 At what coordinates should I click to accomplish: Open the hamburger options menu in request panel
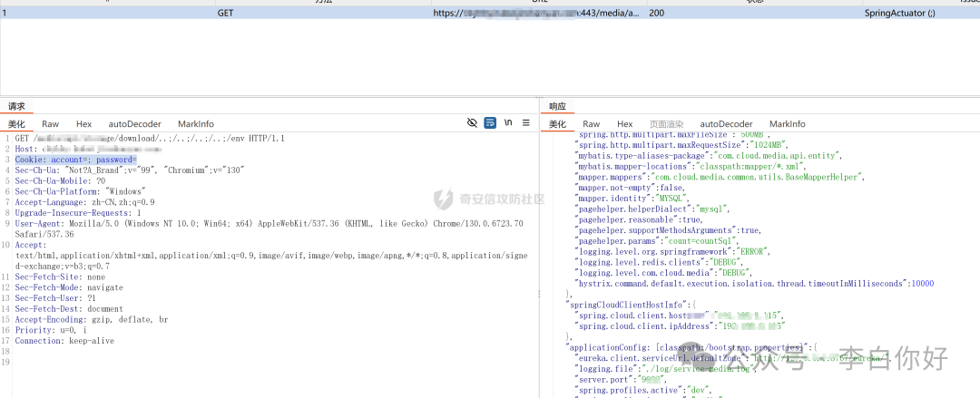coord(526,122)
